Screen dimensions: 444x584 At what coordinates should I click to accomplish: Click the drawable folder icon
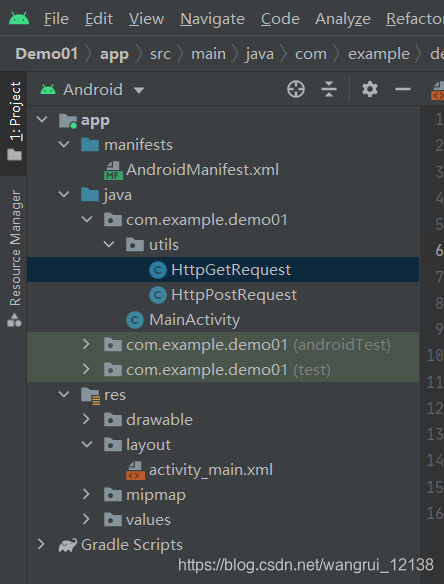[112, 420]
